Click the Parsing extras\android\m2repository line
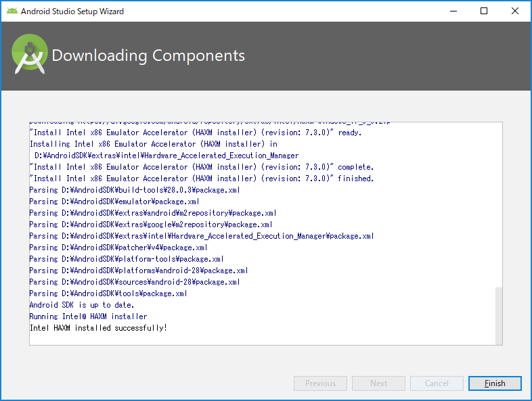 click(x=153, y=212)
